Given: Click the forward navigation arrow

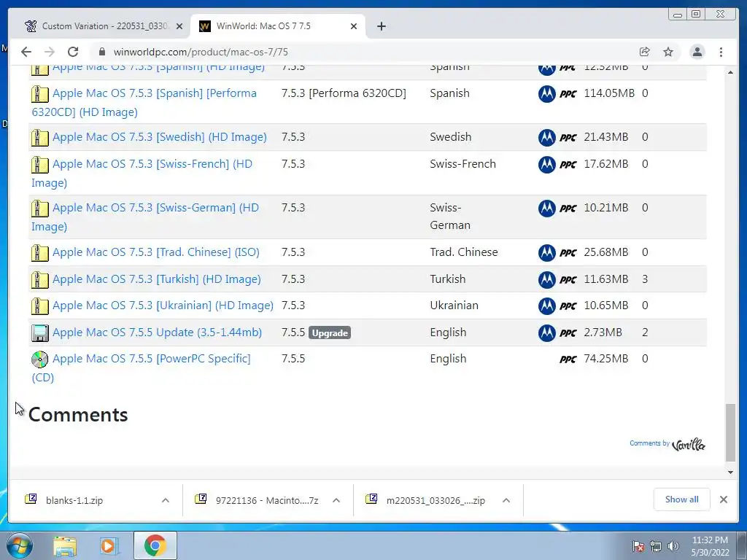Looking at the screenshot, I should 50,52.
